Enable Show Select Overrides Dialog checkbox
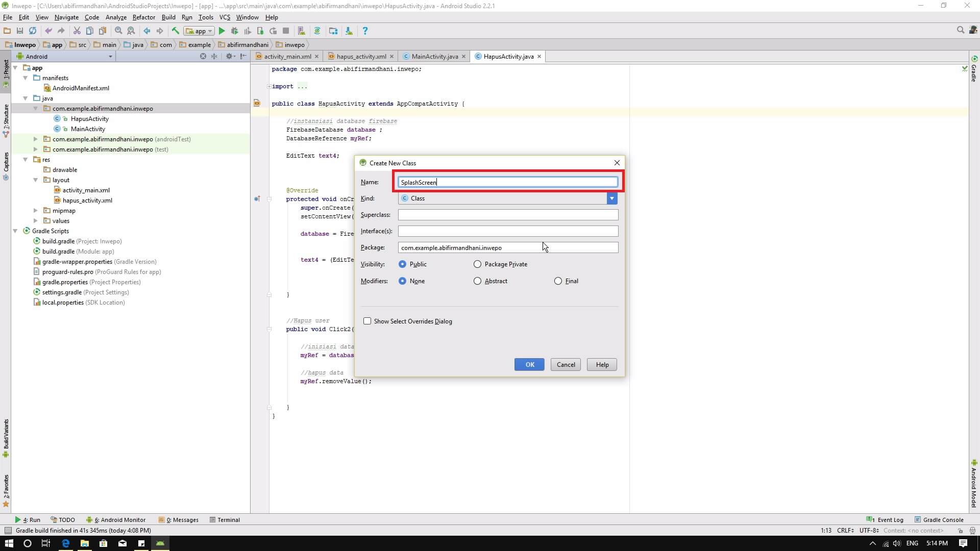Screen dimensions: 980x551 tap(367, 321)
